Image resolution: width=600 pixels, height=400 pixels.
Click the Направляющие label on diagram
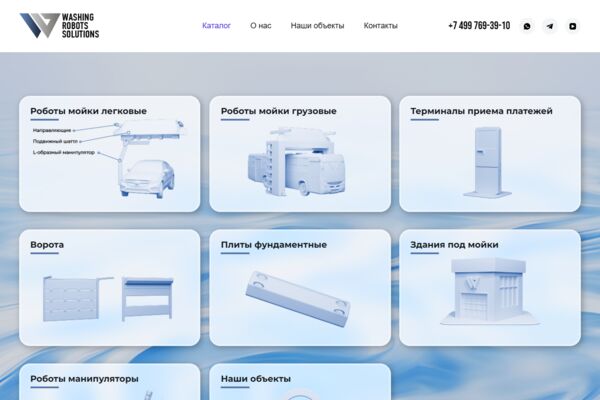[52, 131]
